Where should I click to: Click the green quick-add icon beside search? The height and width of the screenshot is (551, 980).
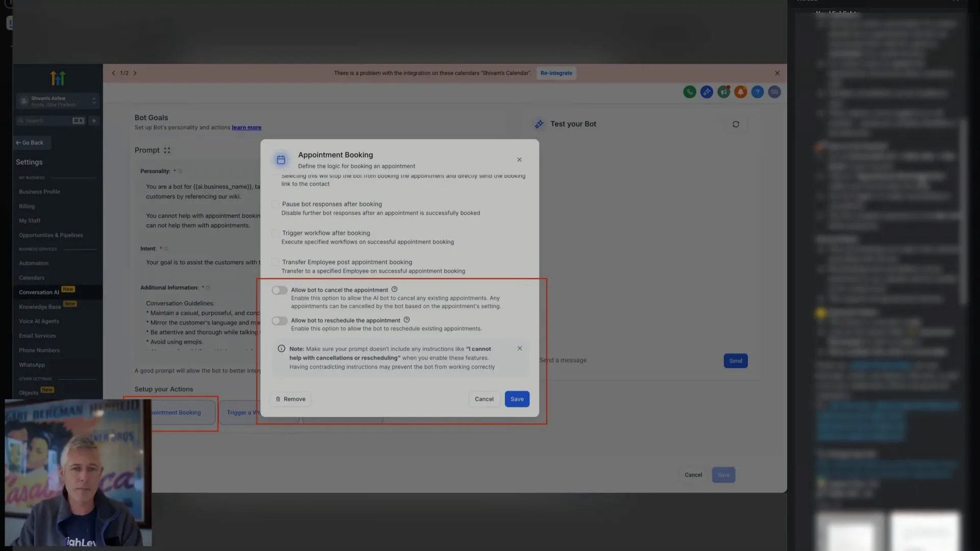(94, 121)
